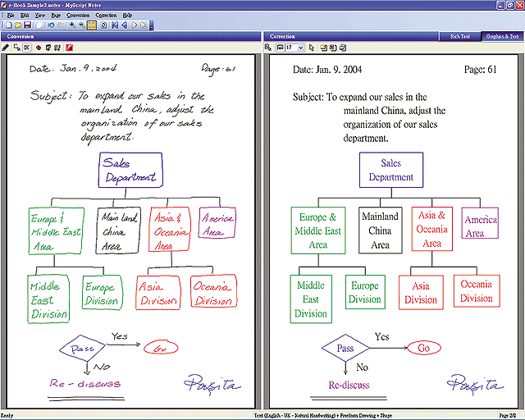525x420 pixels.
Task: Go to the first page using the skip-back arrow
Action: tap(115, 25)
